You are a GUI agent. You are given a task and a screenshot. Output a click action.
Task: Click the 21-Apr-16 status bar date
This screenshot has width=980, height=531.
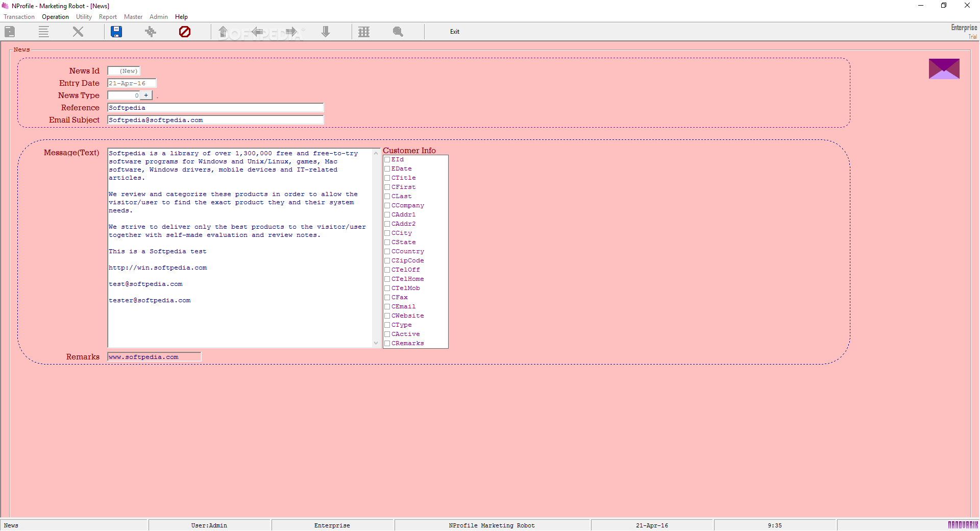[652, 525]
